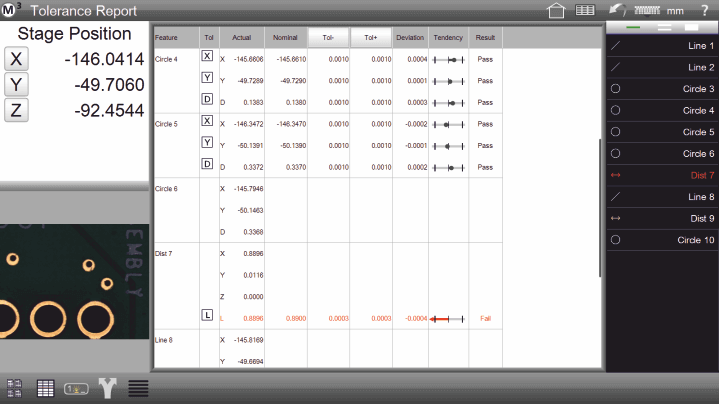The image size is (719, 404).
Task: Open the ruler scale dropdown in top bar
Action: click(x=649, y=11)
